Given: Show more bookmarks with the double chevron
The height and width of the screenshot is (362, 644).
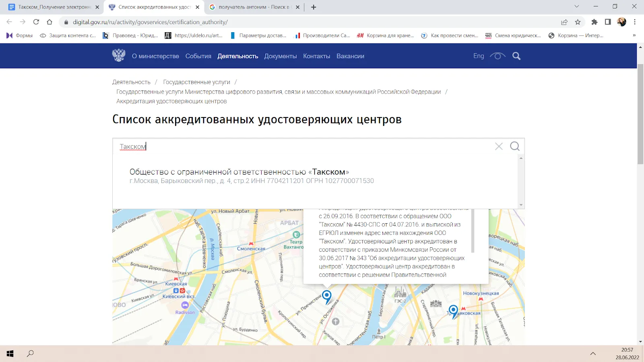Looking at the screenshot, I should pos(634,35).
